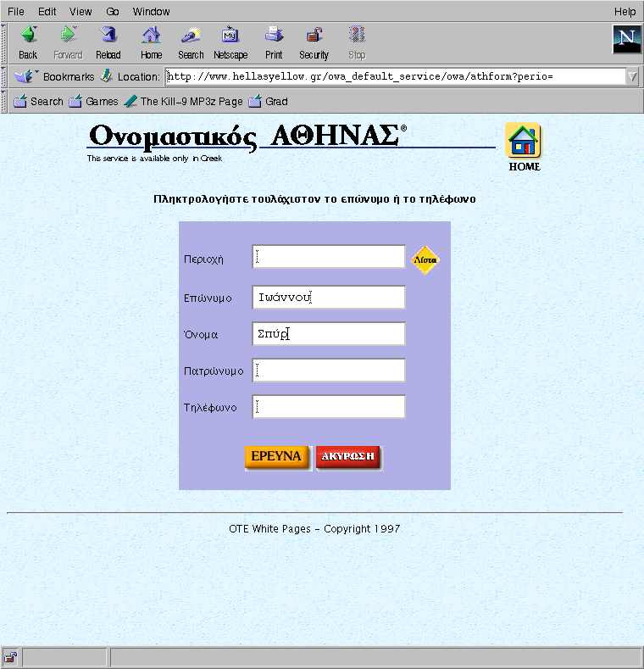This screenshot has height=669, width=644.
Task: Reload the current page
Action: pos(108,35)
